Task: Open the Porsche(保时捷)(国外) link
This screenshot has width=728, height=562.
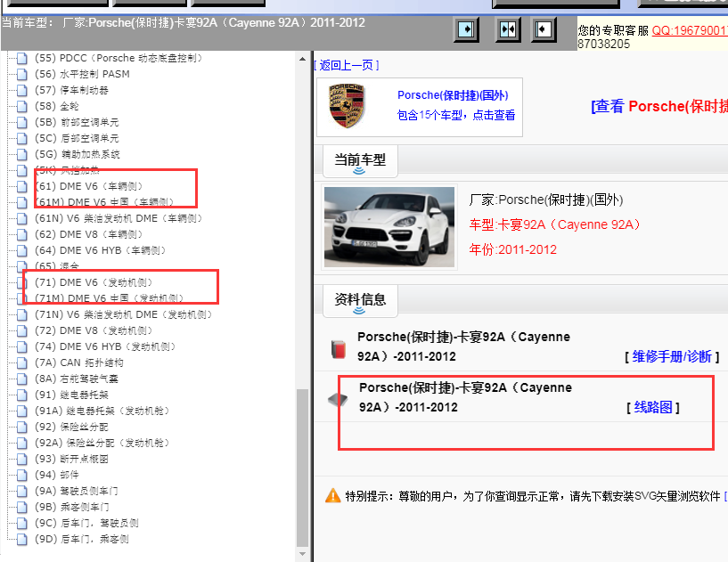Action: [x=453, y=95]
